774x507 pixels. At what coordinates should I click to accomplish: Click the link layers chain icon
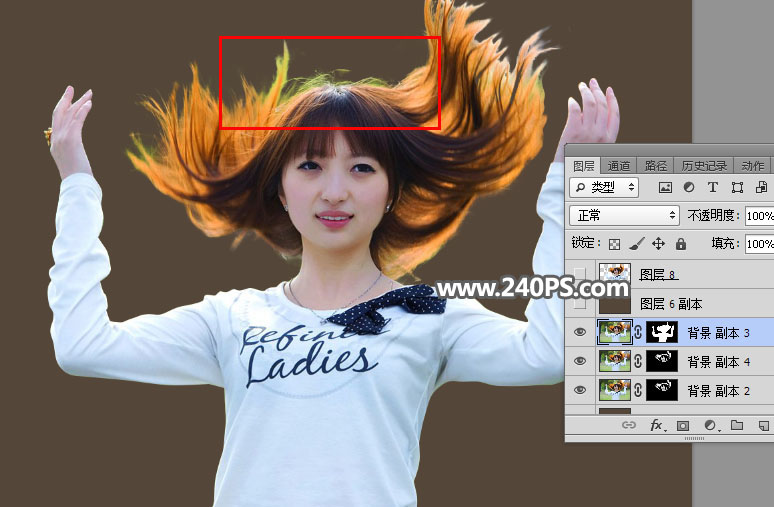(x=628, y=425)
